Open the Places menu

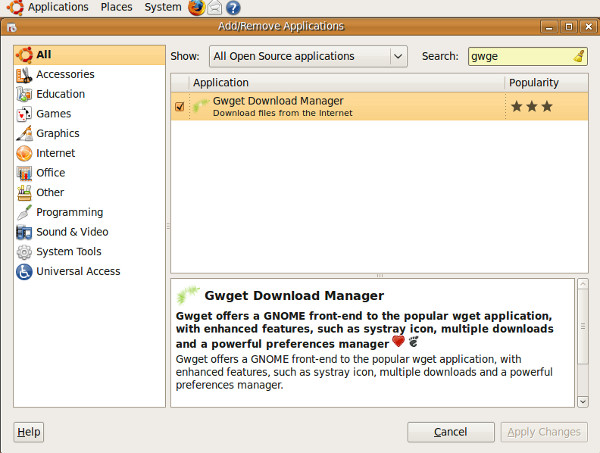tap(116, 7)
